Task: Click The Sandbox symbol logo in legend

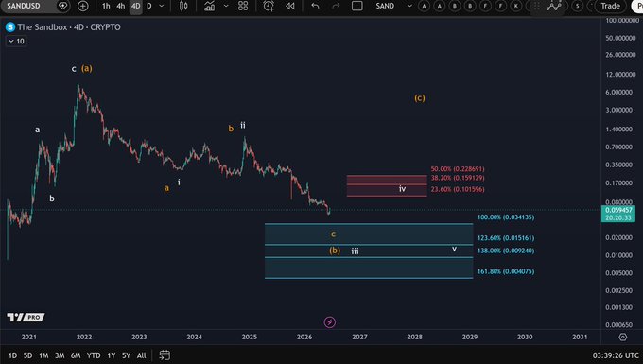Action: coord(10,27)
